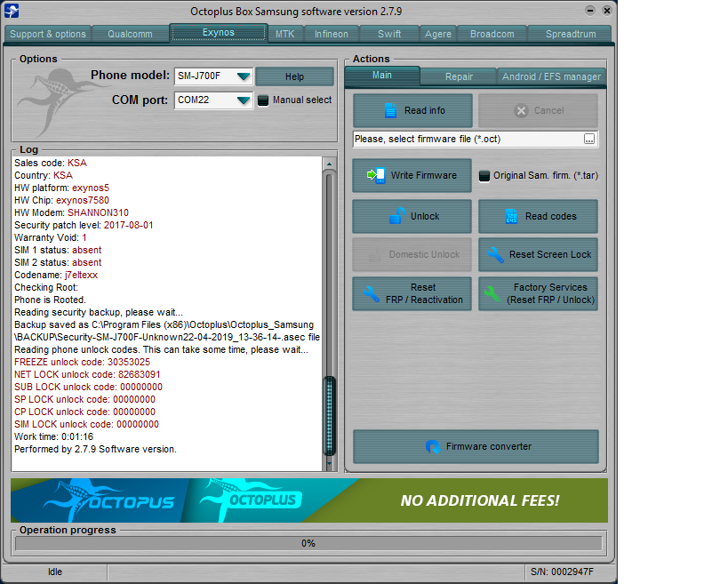The image size is (728, 584).
Task: Switch to the Qualcomm tab
Action: (130, 34)
